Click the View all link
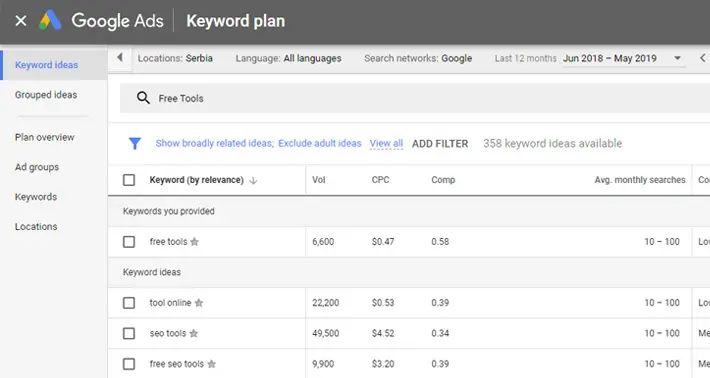The width and height of the screenshot is (710, 378). coord(386,144)
